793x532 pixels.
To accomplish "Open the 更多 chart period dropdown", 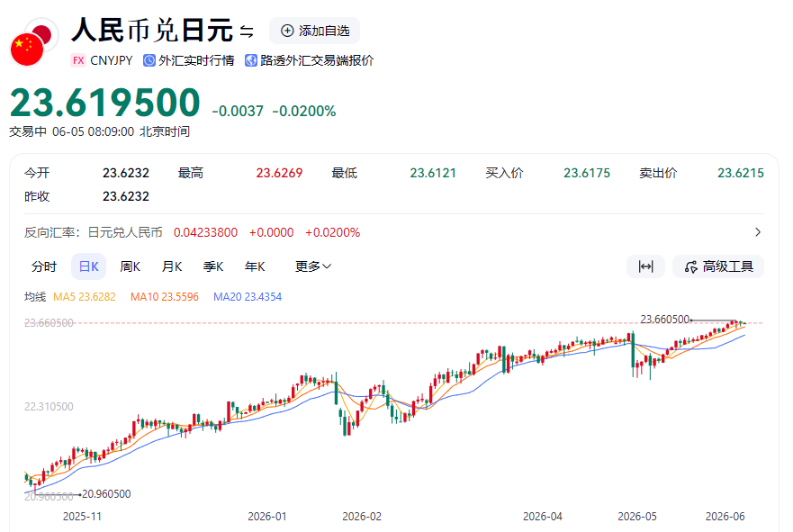I will click(x=313, y=266).
